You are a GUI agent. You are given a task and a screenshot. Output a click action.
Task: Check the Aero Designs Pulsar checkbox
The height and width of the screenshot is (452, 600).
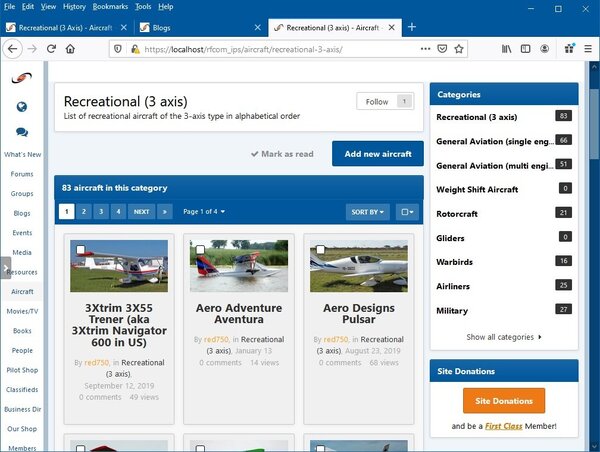pos(319,249)
